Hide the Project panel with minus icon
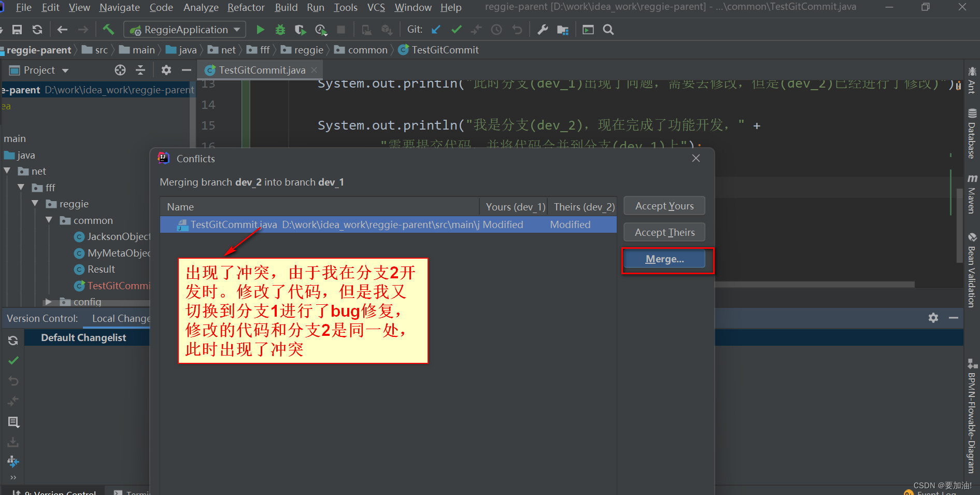 coord(187,70)
